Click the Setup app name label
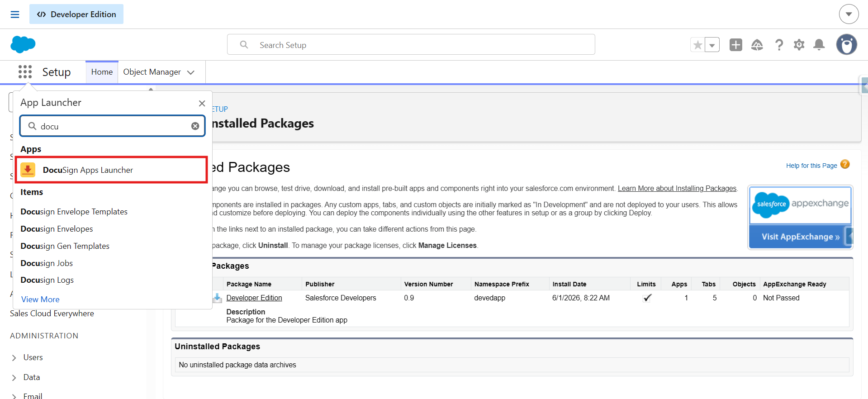868x399 pixels. (x=57, y=72)
